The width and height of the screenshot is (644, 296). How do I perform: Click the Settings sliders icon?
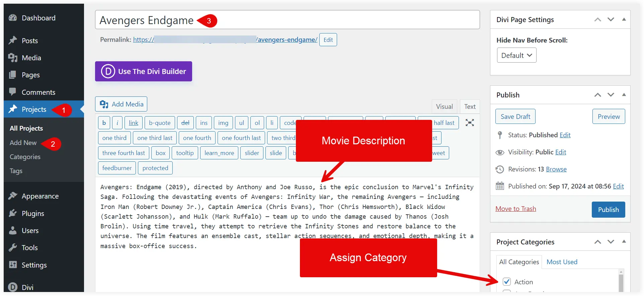pyautogui.click(x=13, y=265)
